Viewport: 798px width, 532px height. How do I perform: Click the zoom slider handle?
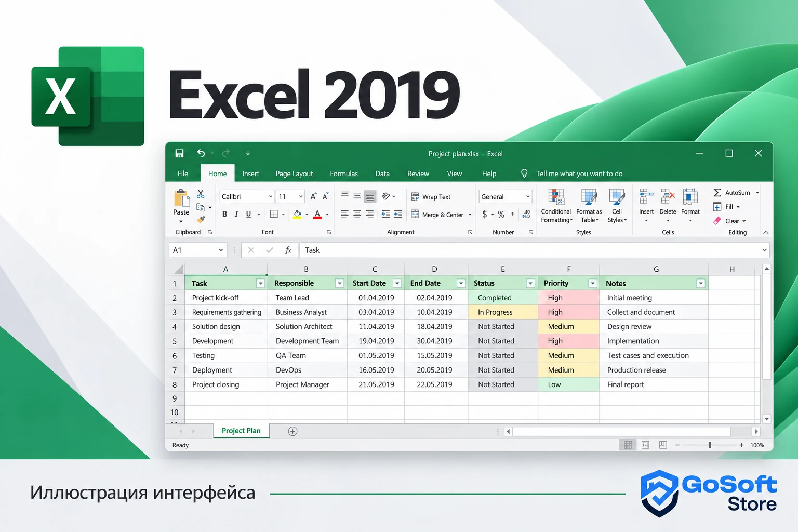[x=710, y=445]
